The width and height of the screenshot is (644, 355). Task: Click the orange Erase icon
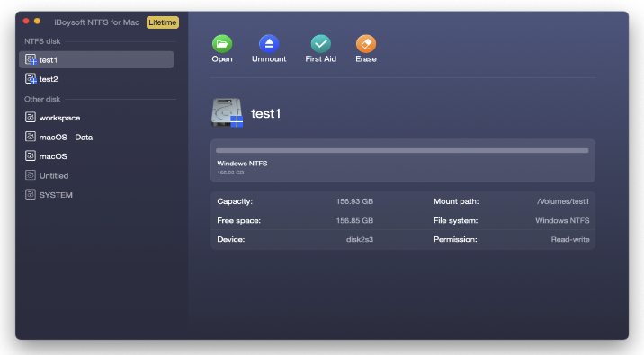pos(366,43)
